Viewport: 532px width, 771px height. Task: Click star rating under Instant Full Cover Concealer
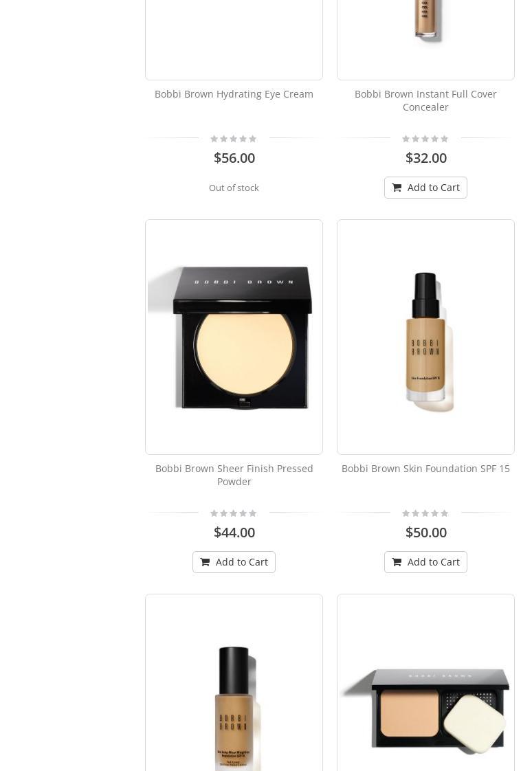tap(425, 139)
